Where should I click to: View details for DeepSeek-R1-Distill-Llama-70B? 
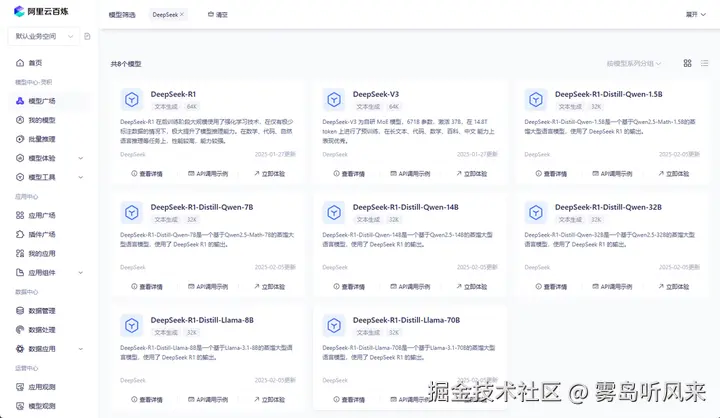349,400
